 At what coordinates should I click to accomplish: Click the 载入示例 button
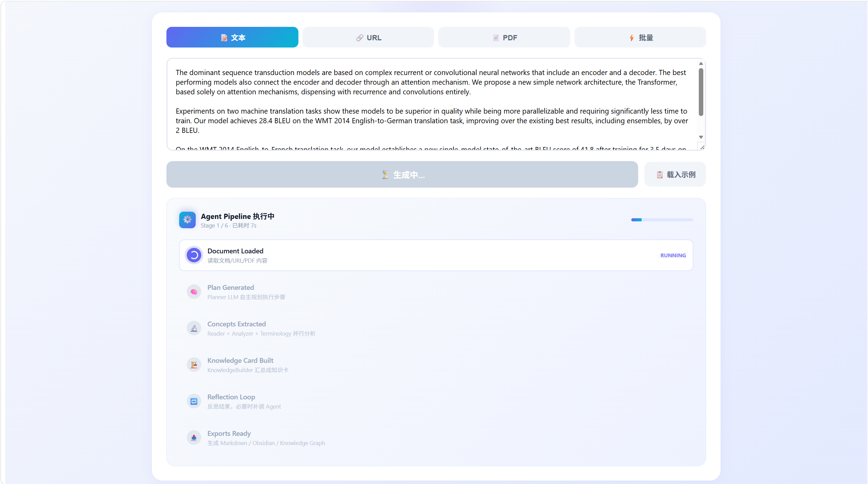pyautogui.click(x=675, y=175)
